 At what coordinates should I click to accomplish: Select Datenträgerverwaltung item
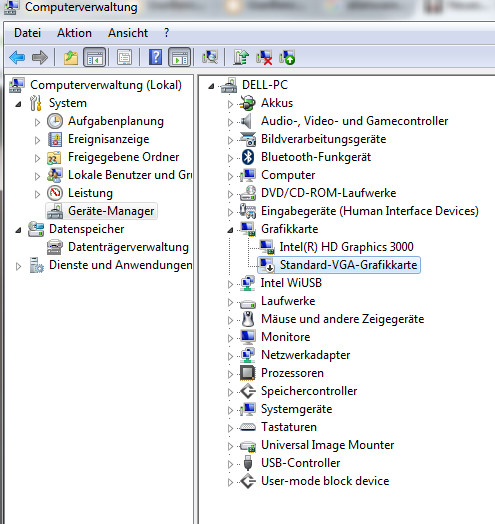[128, 247]
